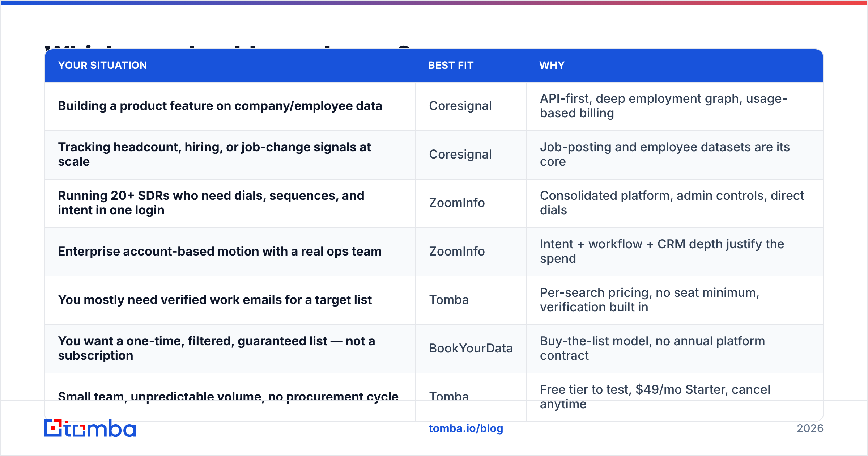
Task: Open the tomba.io/blog link
Action: click(466, 428)
